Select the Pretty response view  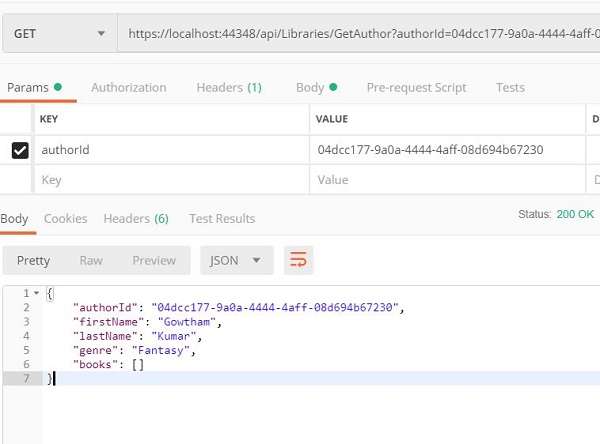pyautogui.click(x=33, y=260)
